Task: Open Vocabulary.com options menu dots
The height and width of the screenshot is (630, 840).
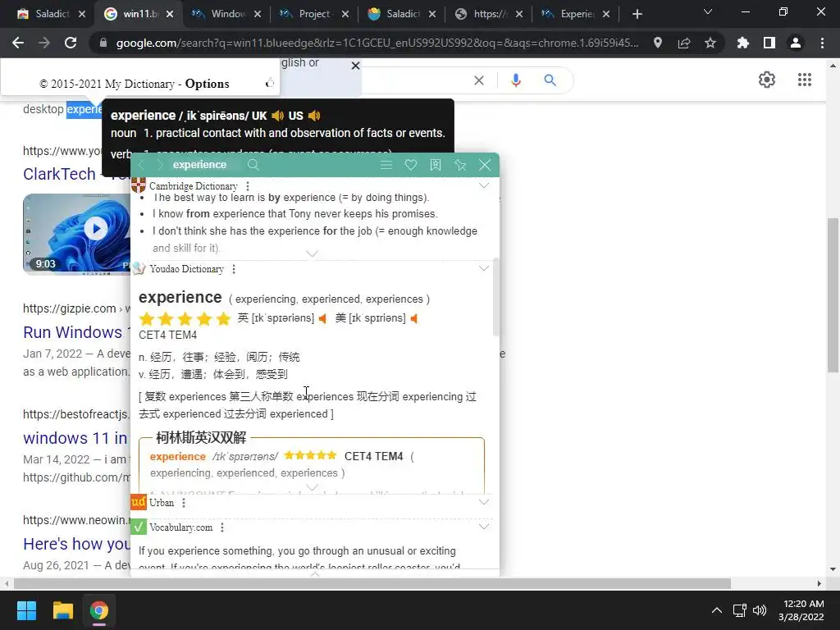Action: (222, 527)
